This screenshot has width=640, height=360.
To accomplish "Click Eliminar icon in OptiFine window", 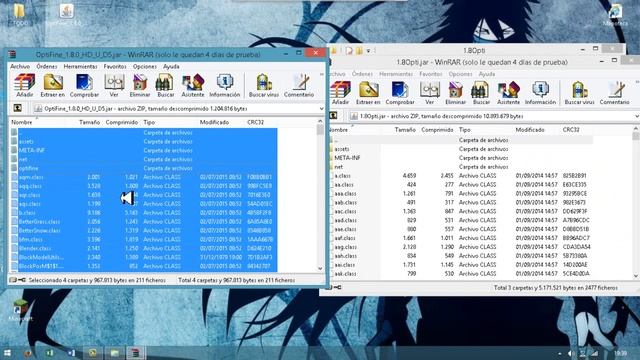I will coord(140,85).
